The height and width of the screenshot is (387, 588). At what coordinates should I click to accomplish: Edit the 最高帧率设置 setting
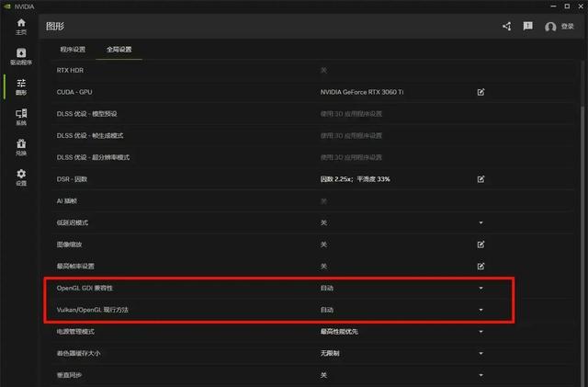[x=481, y=267]
